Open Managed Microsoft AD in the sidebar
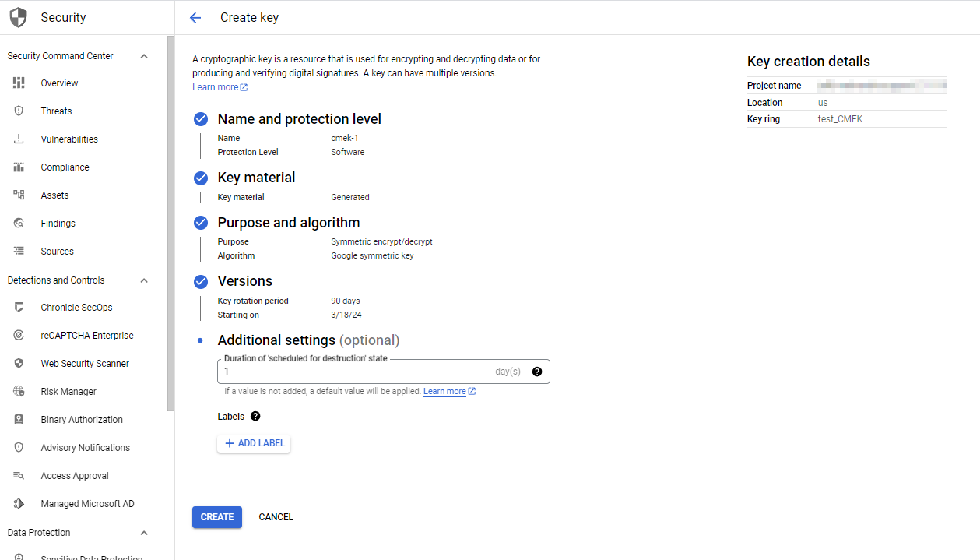 click(x=88, y=504)
